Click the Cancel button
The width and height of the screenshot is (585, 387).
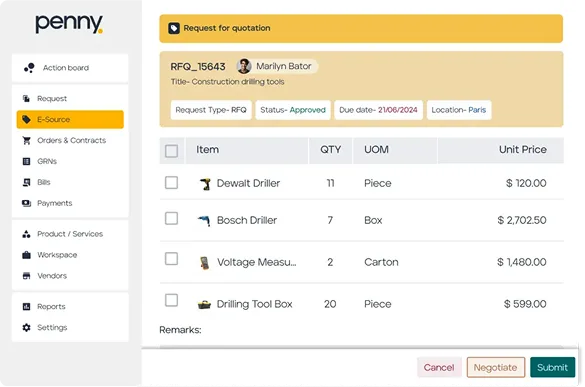click(x=439, y=367)
